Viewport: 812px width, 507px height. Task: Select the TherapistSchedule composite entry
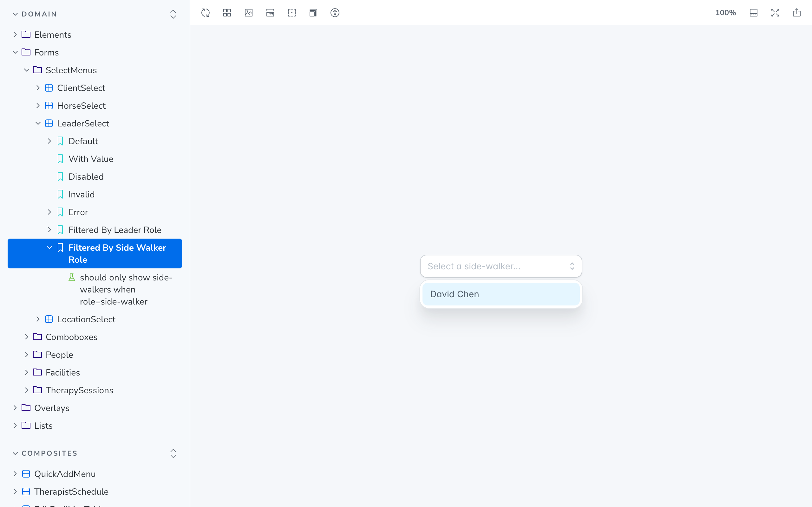(x=71, y=491)
